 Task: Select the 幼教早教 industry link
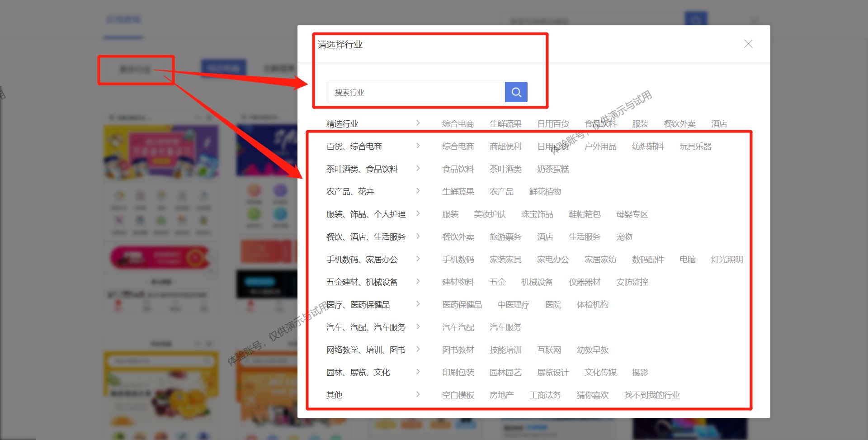tap(593, 350)
